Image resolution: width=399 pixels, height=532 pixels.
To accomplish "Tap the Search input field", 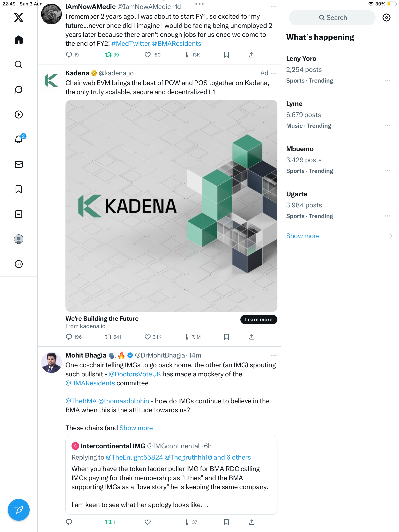I will (332, 18).
